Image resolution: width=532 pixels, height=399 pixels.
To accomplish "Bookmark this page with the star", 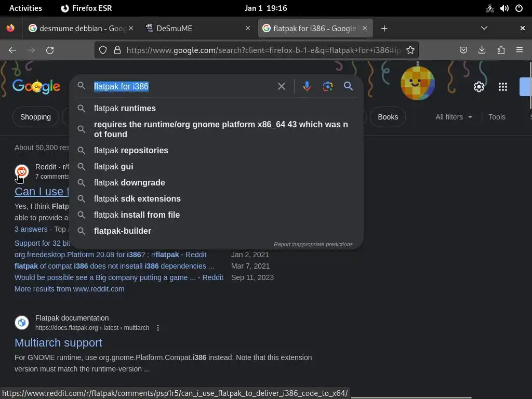I will 410,50.
